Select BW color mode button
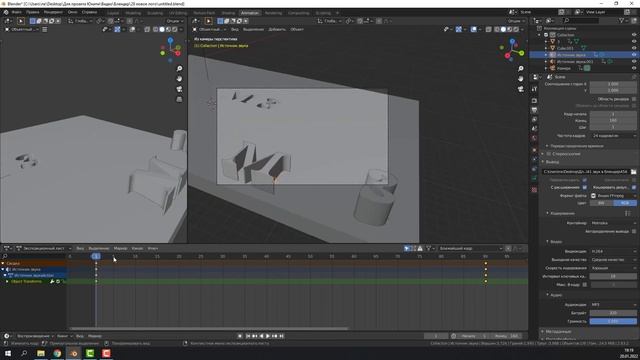Screen dimensions: 640x360 [x=602, y=203]
